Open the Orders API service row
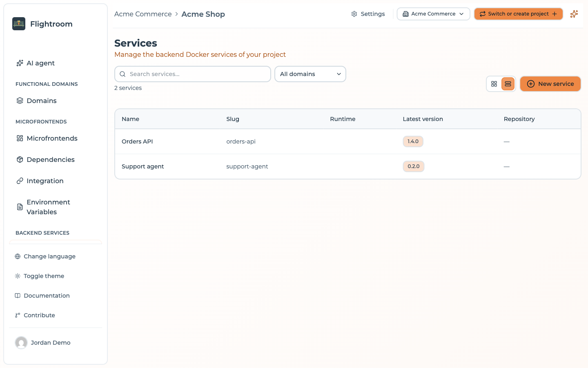 click(348, 141)
